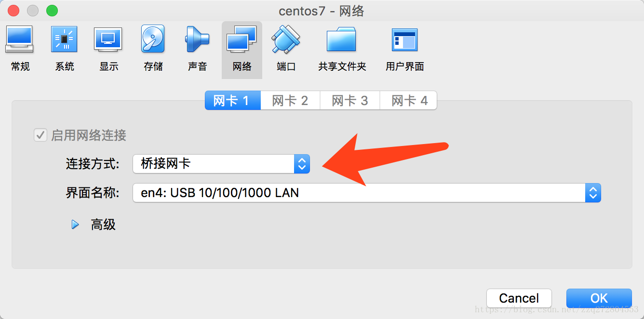Open the 用户界面 user interface icon

404,49
